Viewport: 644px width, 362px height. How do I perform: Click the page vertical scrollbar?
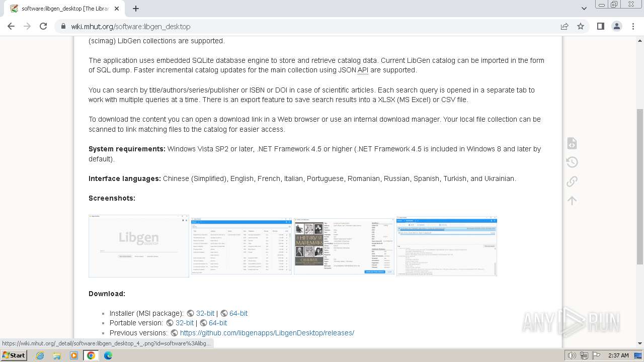coord(640,186)
